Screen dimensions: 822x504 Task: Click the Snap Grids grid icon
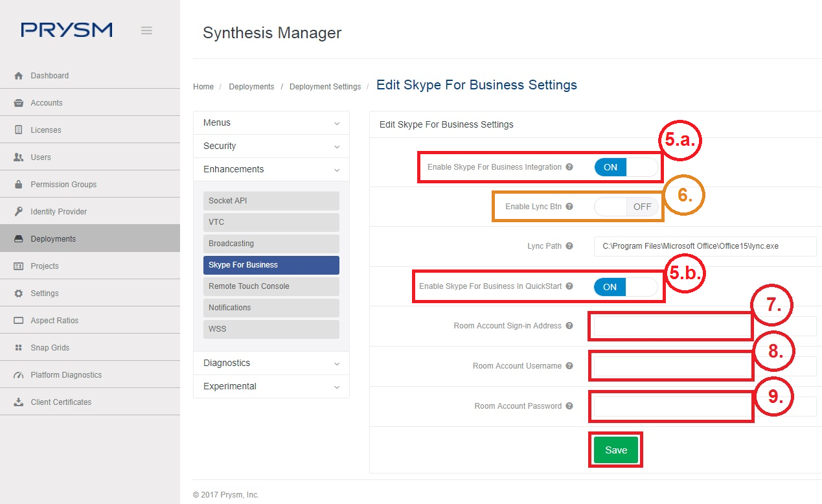pyautogui.click(x=18, y=348)
